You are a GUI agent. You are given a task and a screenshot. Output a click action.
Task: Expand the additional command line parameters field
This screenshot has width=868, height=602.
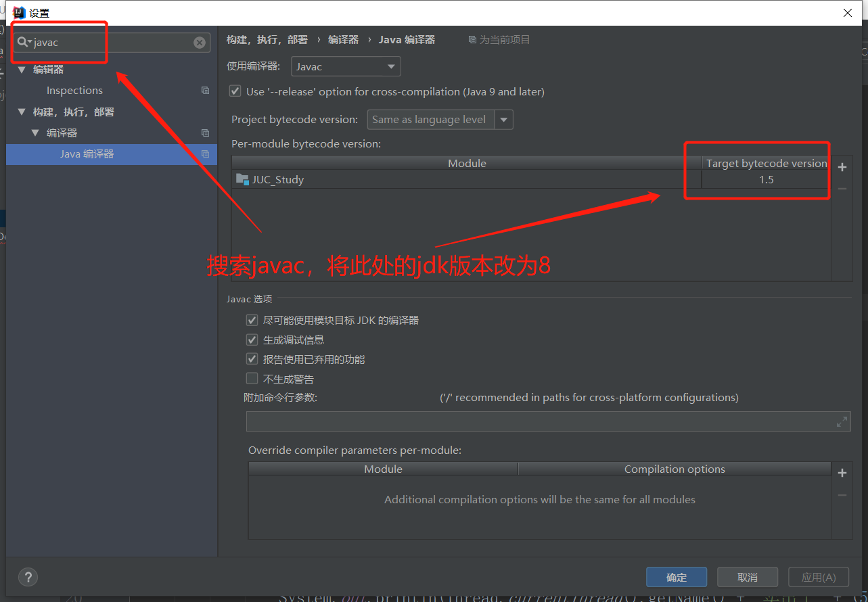tap(842, 422)
